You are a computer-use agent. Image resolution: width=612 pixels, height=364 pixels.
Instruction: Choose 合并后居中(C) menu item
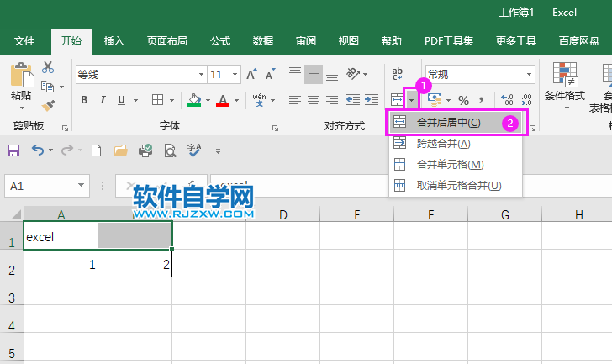tap(456, 123)
